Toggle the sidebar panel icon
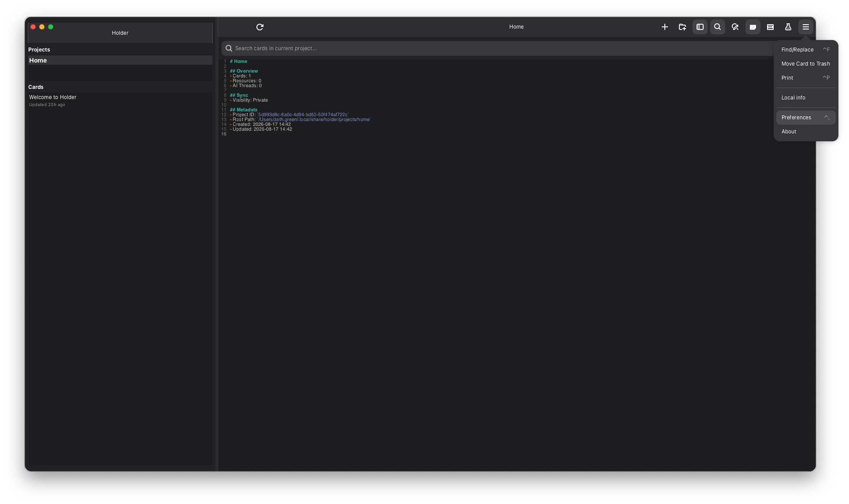The width and height of the screenshot is (849, 504). click(700, 27)
